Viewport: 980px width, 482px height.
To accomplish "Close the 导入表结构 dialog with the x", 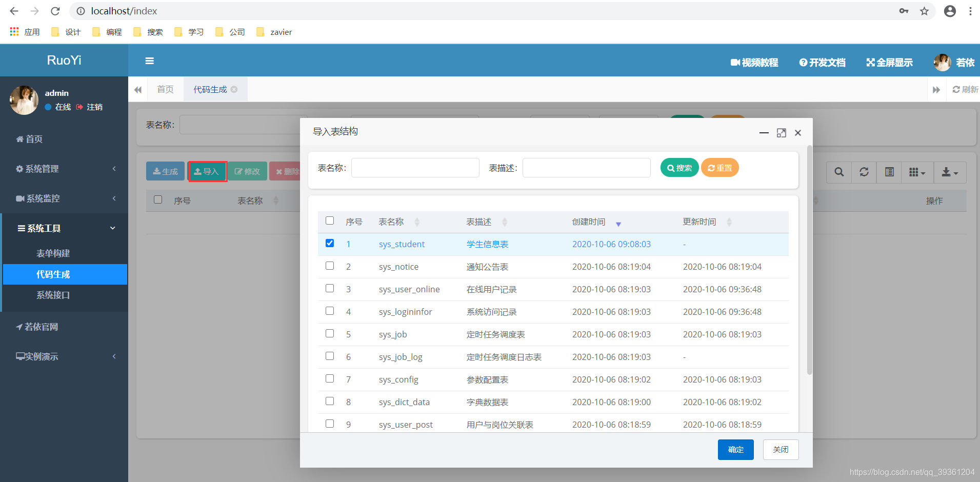I will 798,133.
